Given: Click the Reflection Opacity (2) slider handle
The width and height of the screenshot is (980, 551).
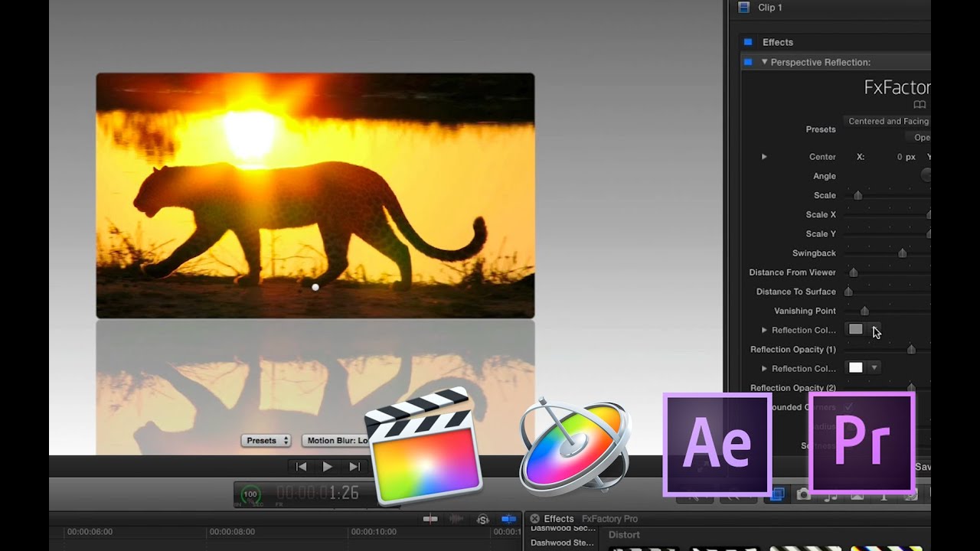Looking at the screenshot, I should click(911, 387).
